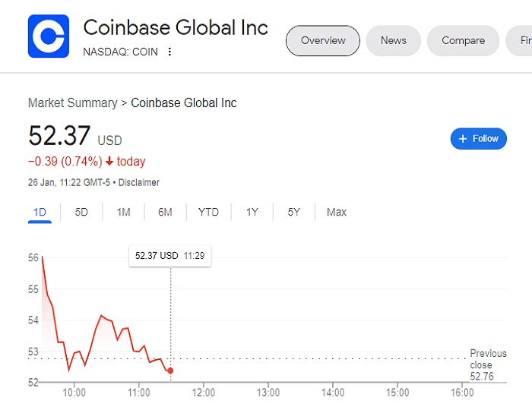Open the News tab
The width and height of the screenshot is (532, 410).
coord(394,41)
